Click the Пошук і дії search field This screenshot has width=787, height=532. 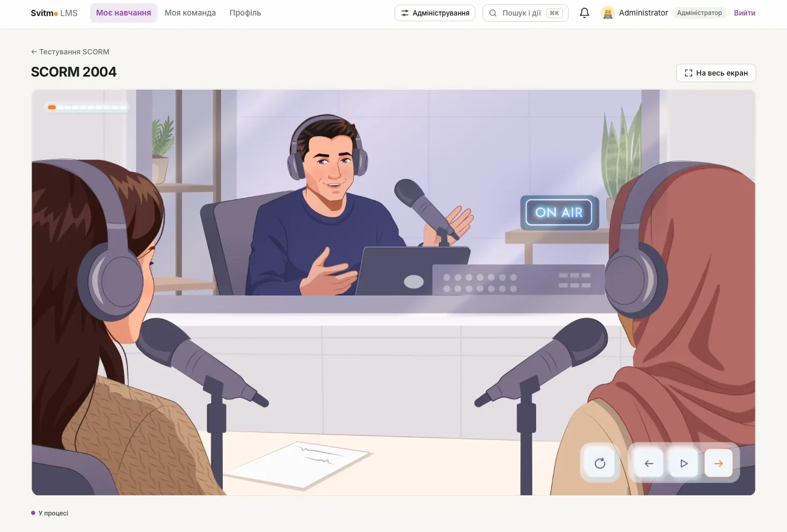coord(526,13)
